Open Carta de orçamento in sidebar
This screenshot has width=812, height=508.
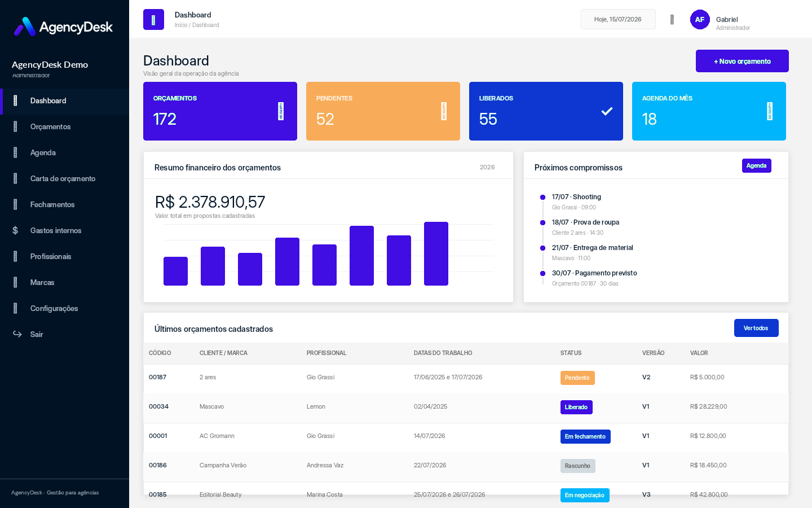[x=65, y=179]
